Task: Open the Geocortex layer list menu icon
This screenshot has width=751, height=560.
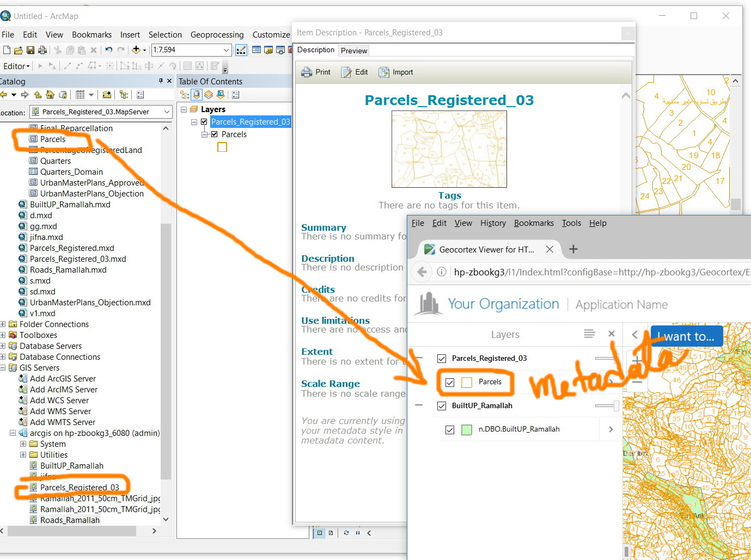Action: tap(589, 334)
